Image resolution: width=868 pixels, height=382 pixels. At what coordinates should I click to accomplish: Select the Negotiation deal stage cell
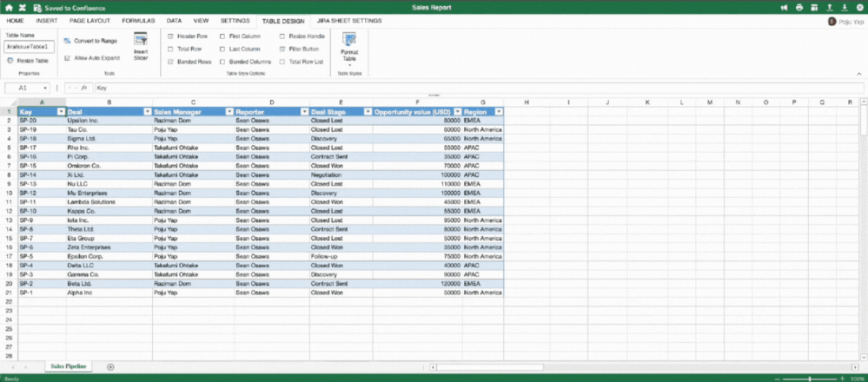[341, 175]
